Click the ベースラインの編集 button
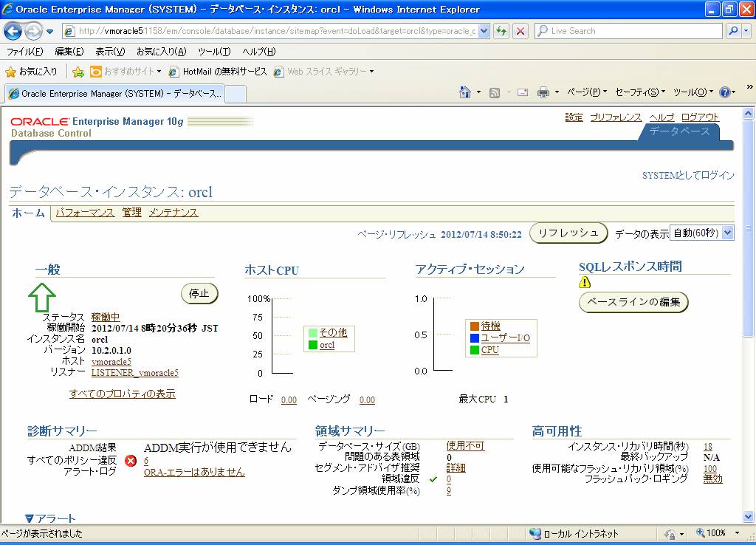This screenshot has height=545, width=756. click(x=633, y=302)
